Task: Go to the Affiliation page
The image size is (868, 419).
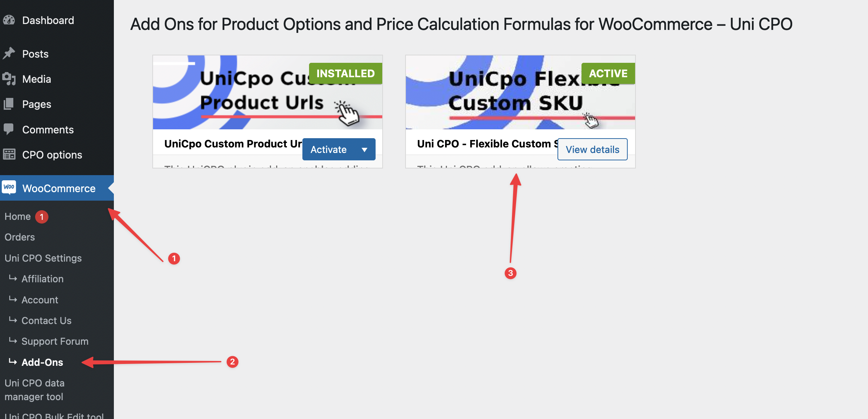Action: coord(43,279)
